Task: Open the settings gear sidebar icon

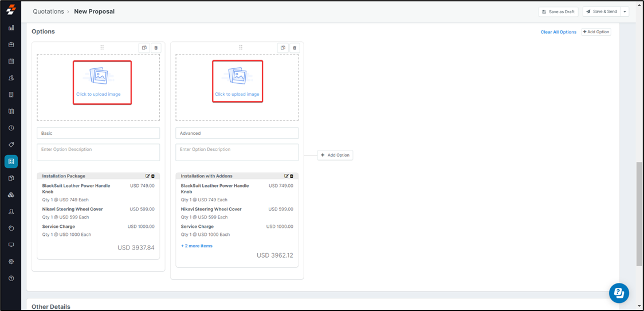Action: pos(11,262)
